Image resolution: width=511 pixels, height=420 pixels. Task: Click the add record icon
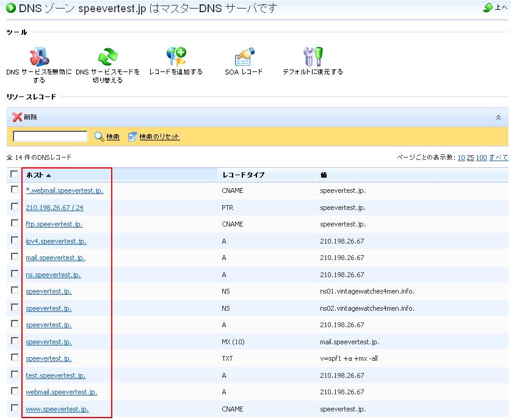point(176,57)
